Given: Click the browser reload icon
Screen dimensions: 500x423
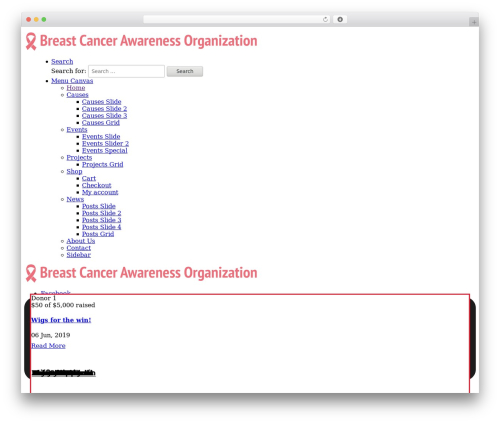Looking at the screenshot, I should (x=325, y=20).
